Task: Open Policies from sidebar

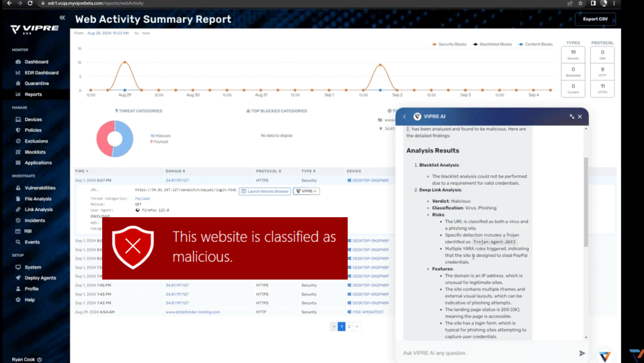Action: [x=33, y=130]
